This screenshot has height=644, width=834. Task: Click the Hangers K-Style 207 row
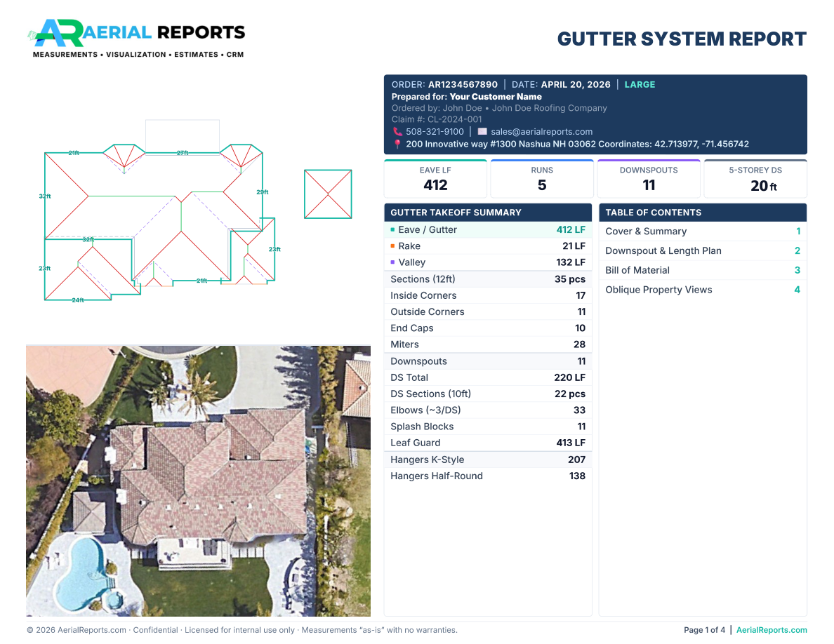click(x=488, y=459)
